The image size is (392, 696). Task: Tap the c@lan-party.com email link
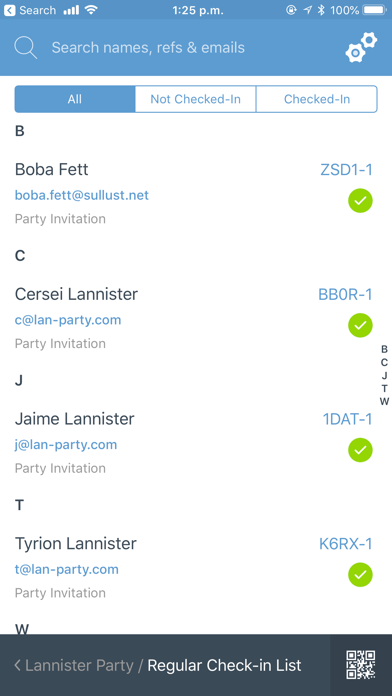68,320
